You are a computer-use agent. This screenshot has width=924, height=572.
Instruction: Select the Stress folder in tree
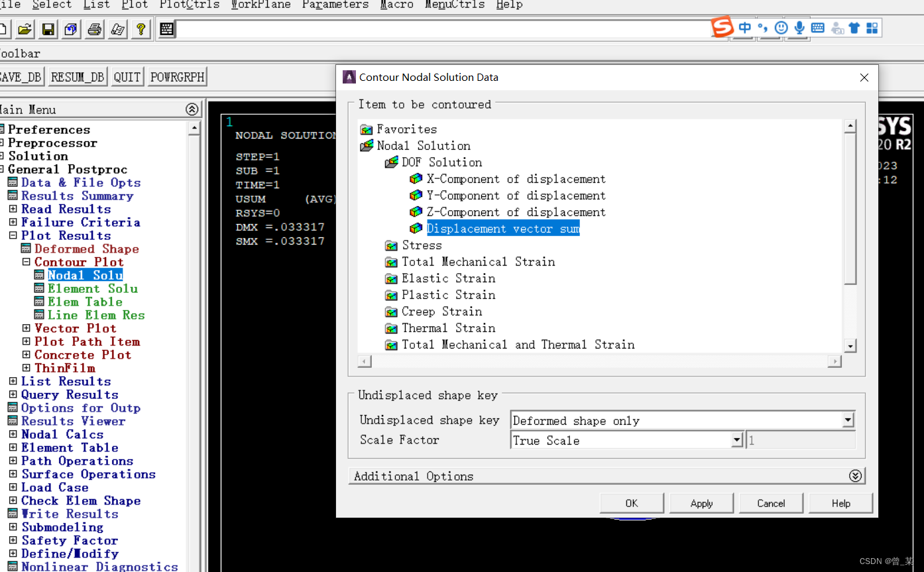[421, 245]
